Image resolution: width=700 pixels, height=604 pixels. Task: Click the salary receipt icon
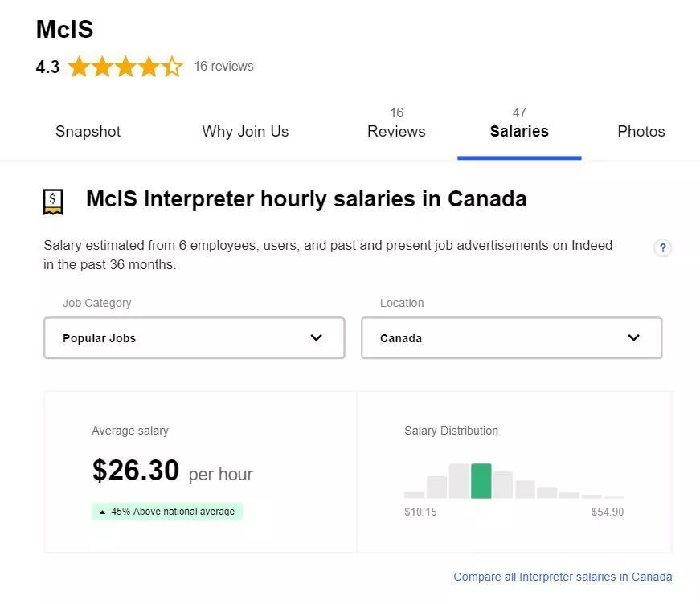[53, 201]
